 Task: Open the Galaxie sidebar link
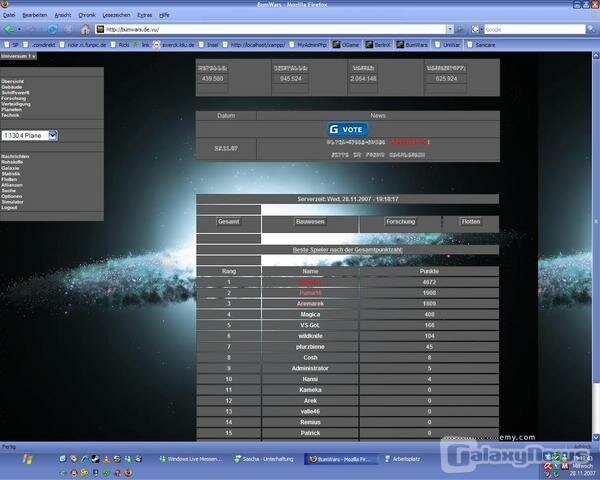coord(10,168)
